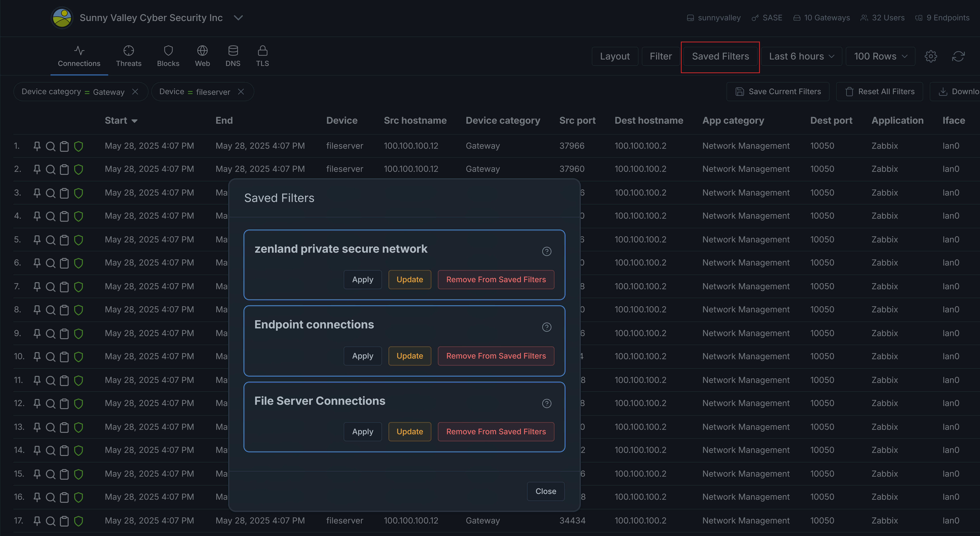
Task: Expand the 100 Rows dropdown
Action: tap(880, 56)
